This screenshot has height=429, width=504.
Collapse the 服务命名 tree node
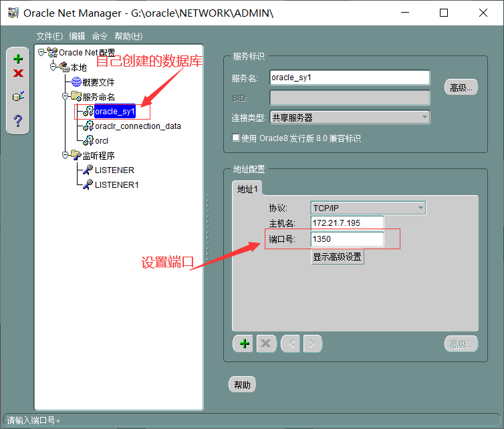coord(65,96)
